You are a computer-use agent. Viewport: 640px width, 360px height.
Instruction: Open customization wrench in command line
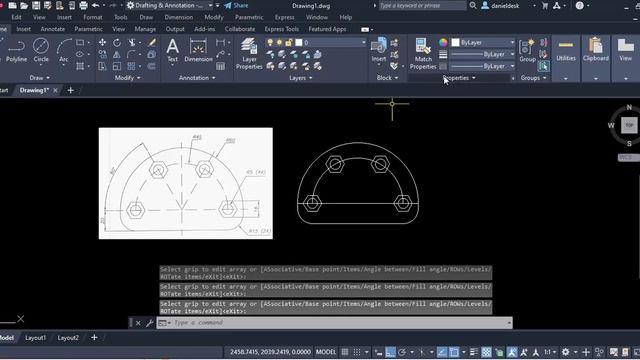click(x=149, y=323)
